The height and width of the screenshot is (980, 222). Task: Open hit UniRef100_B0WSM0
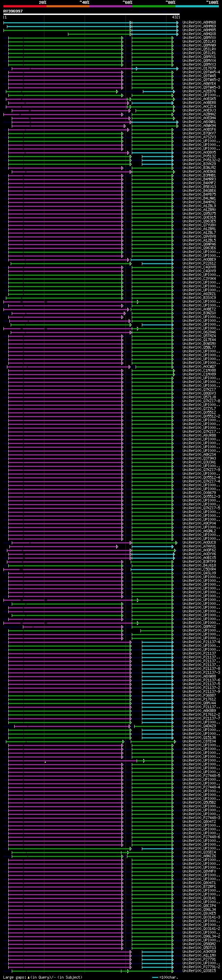199,343
